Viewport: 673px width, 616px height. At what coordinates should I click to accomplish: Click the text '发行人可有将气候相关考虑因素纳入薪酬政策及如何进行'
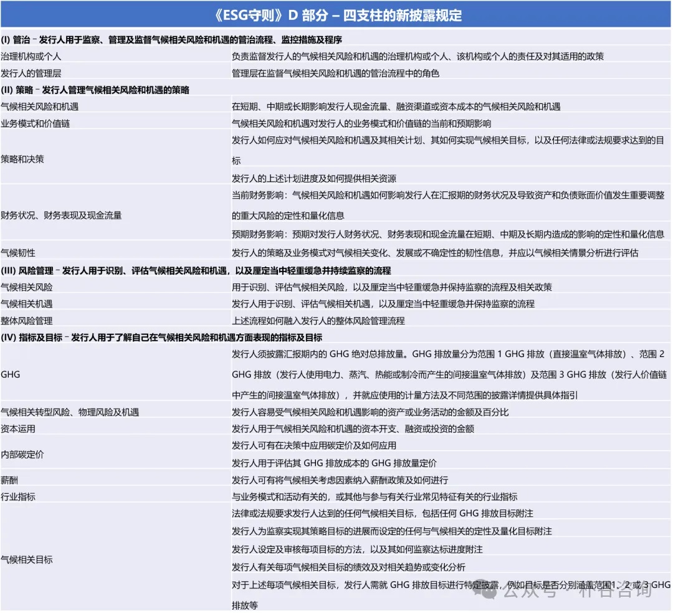340,480
